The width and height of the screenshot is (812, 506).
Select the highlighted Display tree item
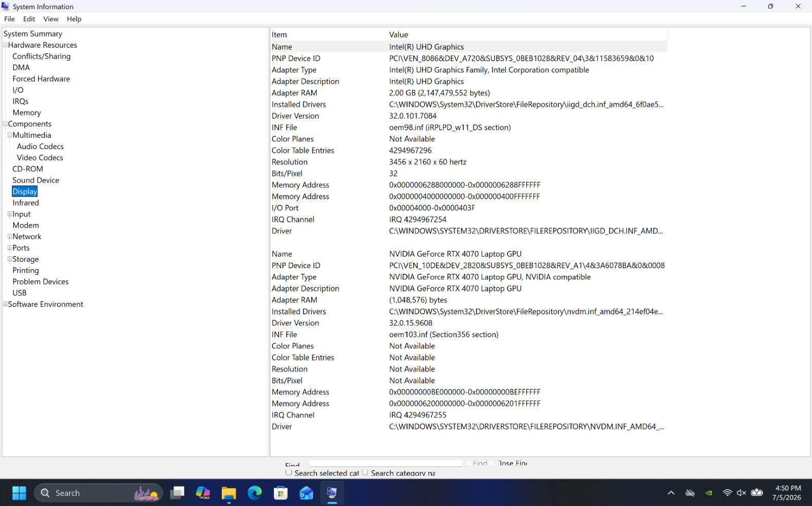pos(25,192)
